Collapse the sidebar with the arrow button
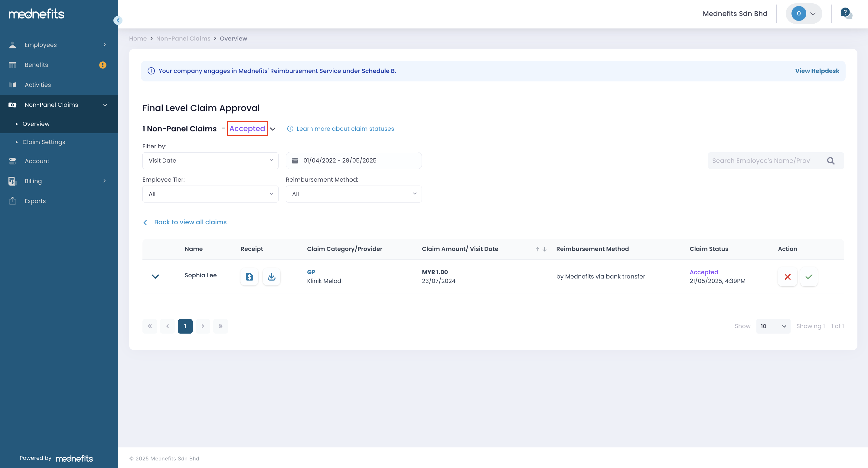This screenshot has width=868, height=468. [118, 20]
